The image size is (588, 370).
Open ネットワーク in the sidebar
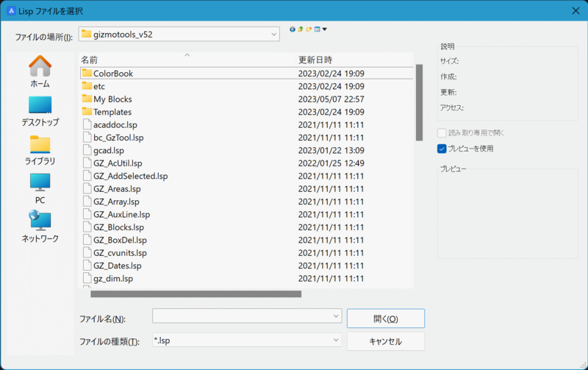[x=40, y=227]
